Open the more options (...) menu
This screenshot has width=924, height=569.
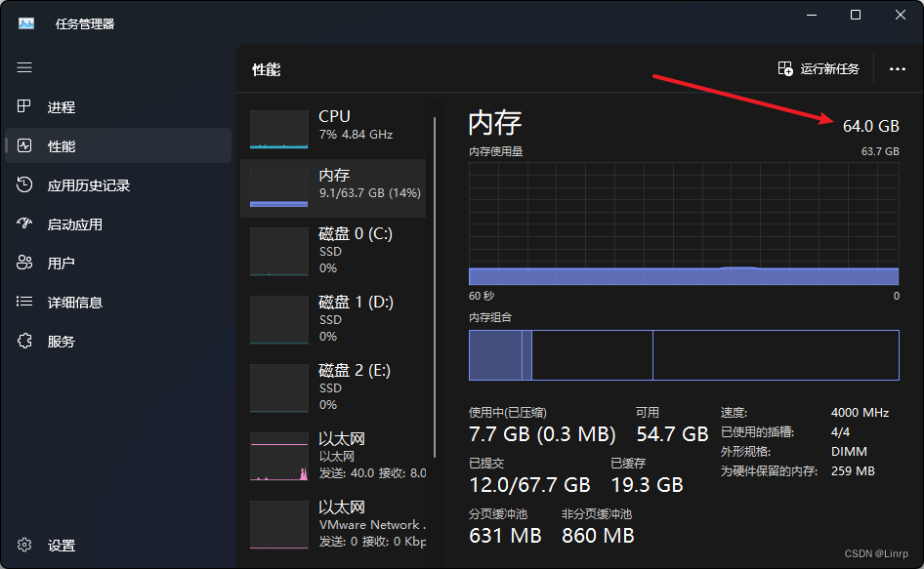coord(899,68)
